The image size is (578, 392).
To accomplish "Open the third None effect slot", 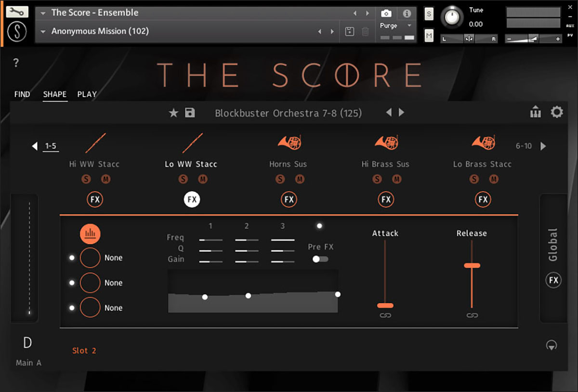I will 90,308.
